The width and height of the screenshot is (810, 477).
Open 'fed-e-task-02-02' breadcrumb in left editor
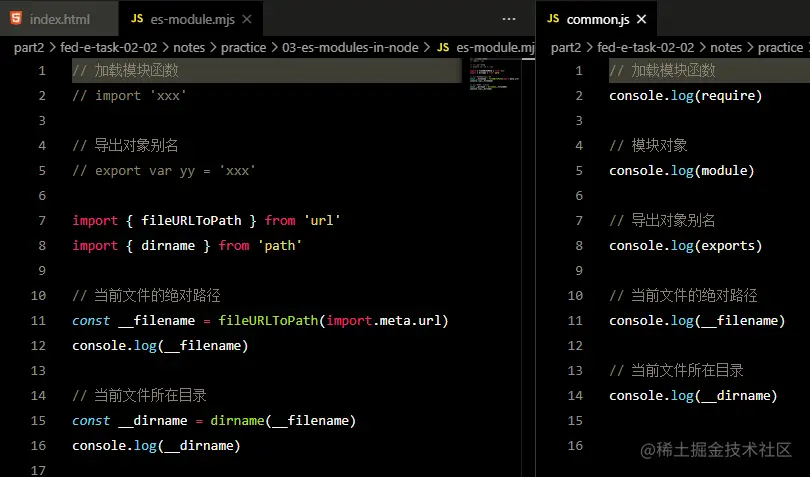point(108,48)
